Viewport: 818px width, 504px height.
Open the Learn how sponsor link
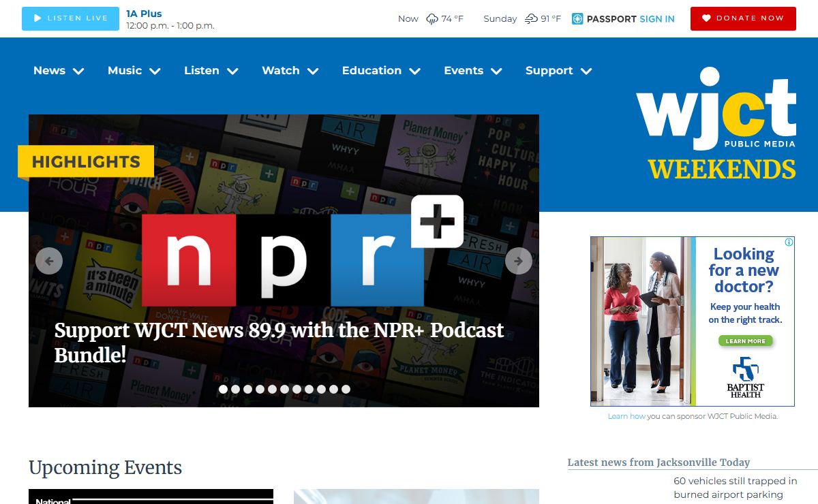point(626,416)
